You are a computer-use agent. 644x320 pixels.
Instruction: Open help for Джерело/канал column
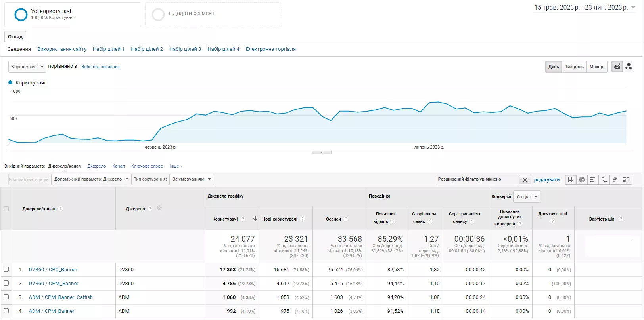coord(61,209)
